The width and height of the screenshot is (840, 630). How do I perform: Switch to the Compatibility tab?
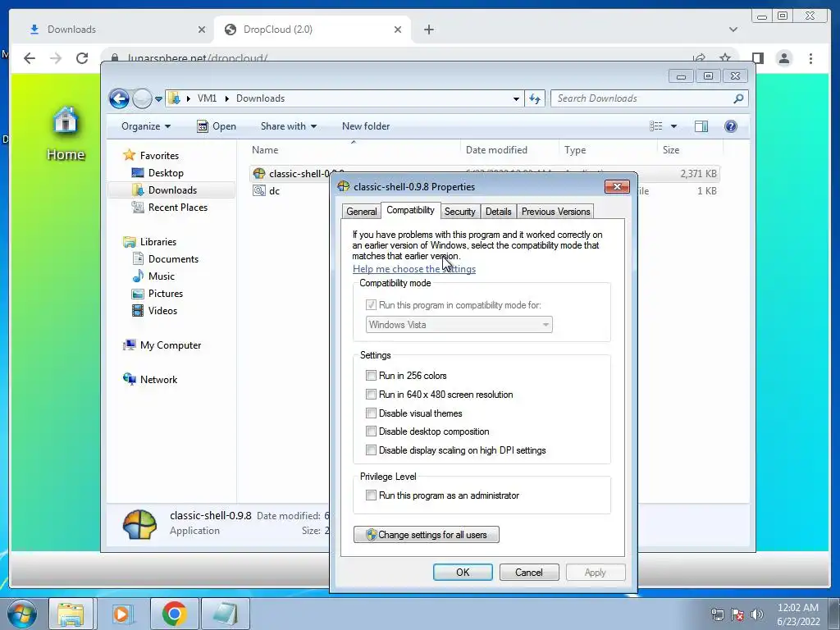410,210
